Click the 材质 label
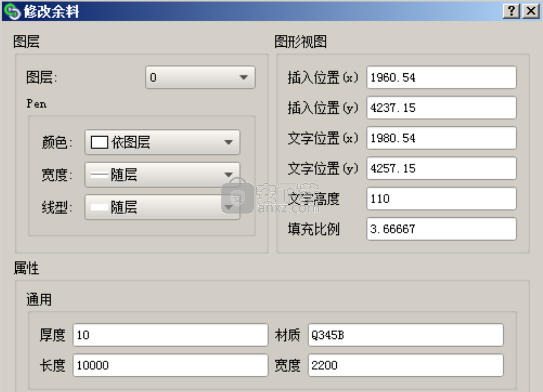The image size is (543, 392). point(287,335)
